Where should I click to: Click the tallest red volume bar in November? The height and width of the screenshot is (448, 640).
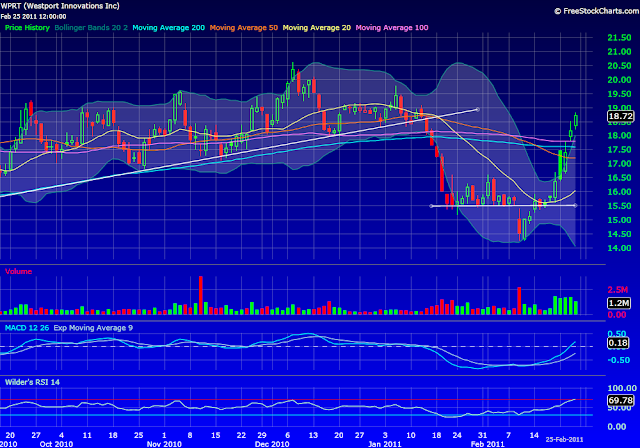click(x=201, y=295)
